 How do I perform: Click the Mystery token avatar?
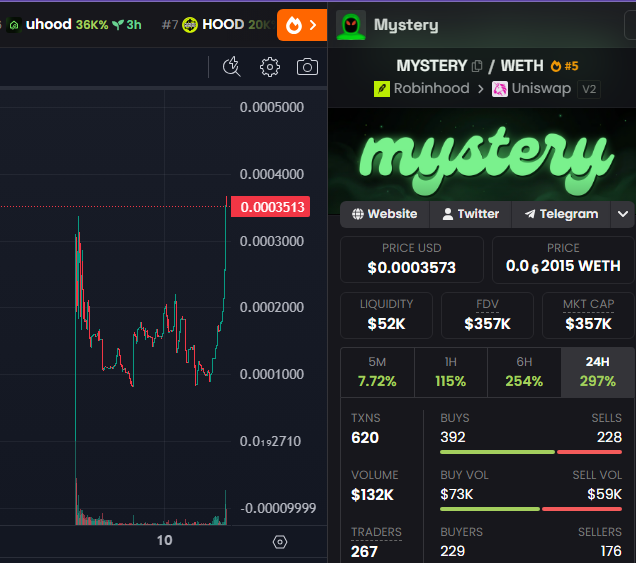coord(351,25)
